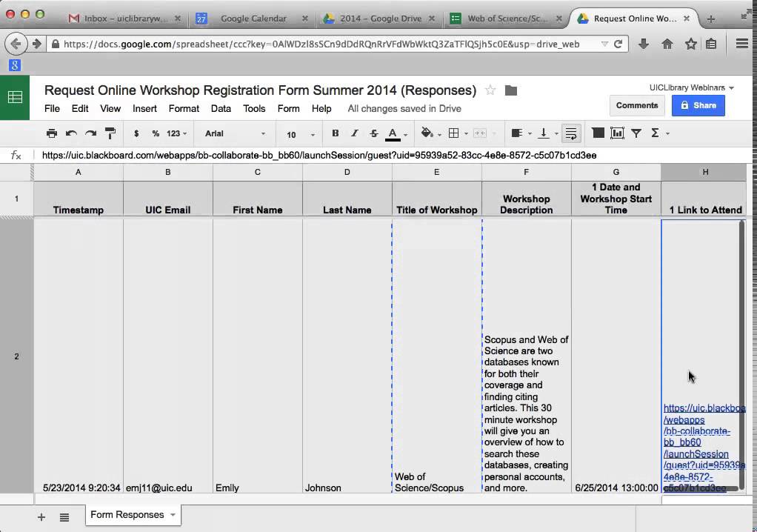
Task: Click the blue Share button
Action: pos(698,105)
